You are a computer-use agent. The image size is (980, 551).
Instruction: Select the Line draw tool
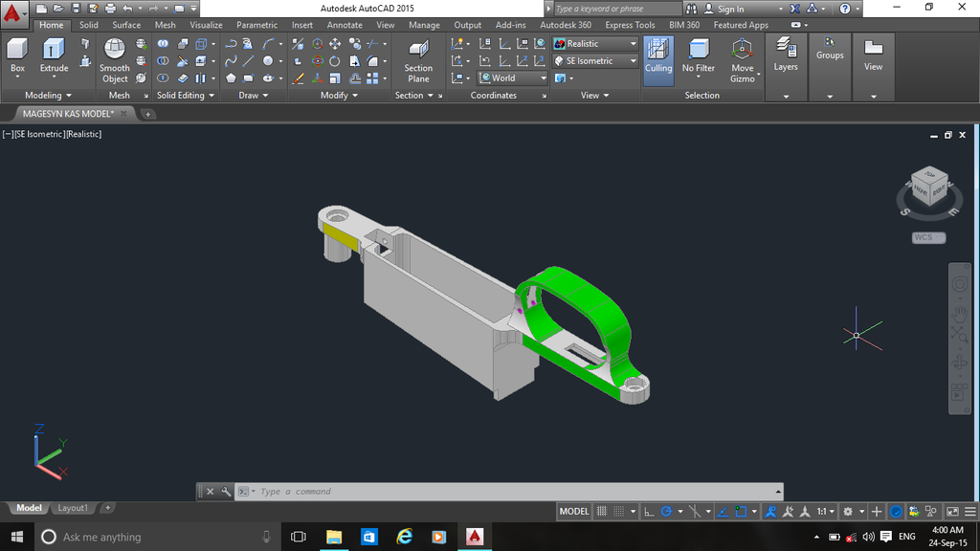point(248,60)
